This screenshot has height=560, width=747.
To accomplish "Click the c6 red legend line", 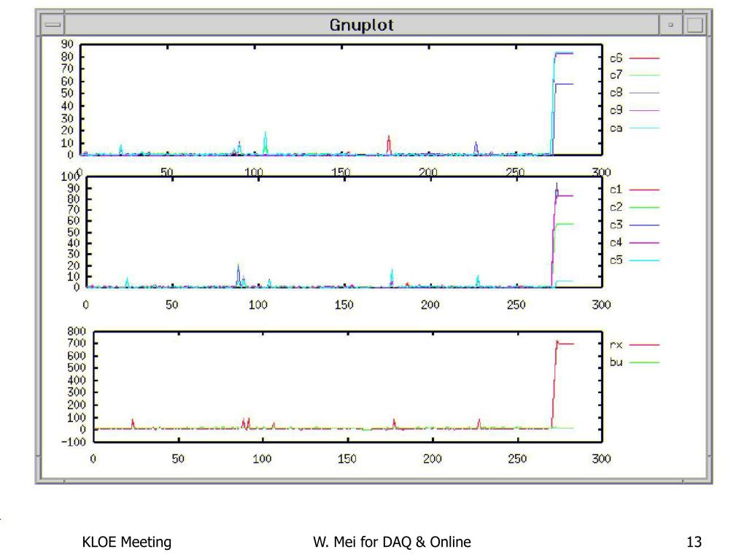I will click(644, 58).
